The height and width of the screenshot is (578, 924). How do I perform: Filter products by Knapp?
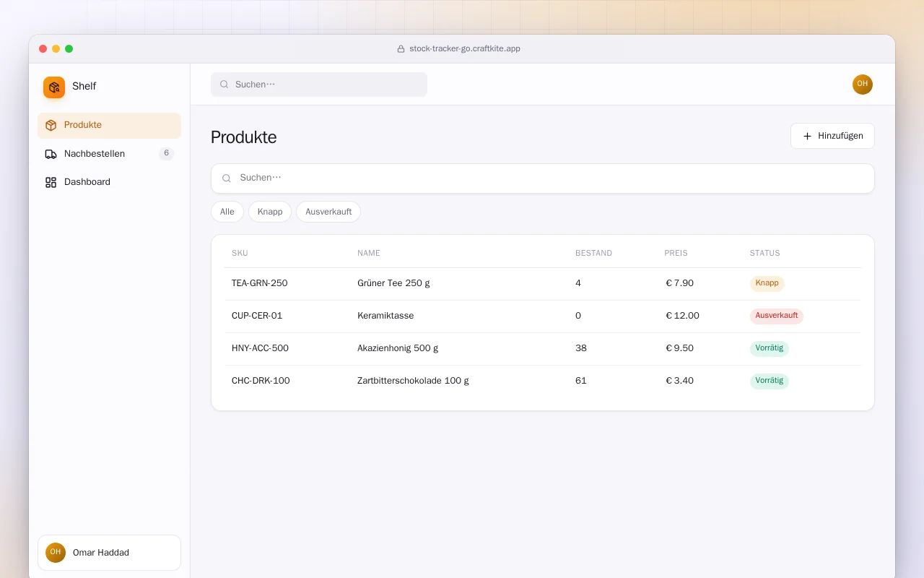click(270, 212)
